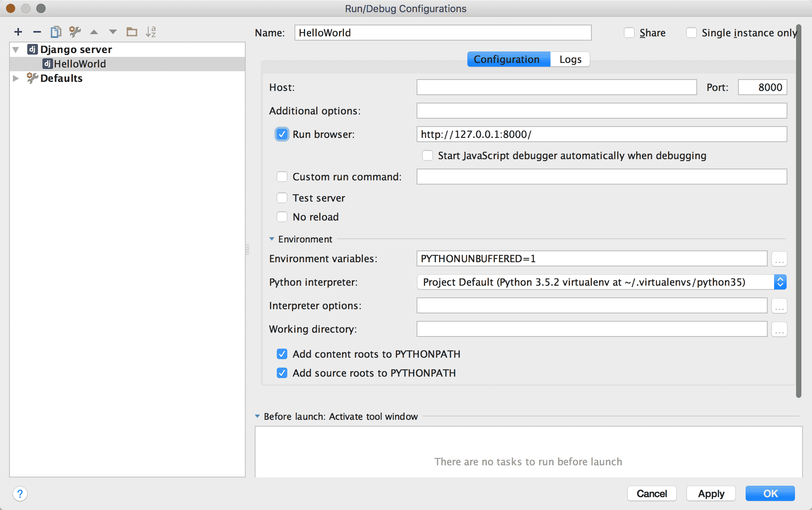Viewport: 812px width, 510px height.
Task: Add a new run configuration with plus icon
Action: click(x=18, y=32)
